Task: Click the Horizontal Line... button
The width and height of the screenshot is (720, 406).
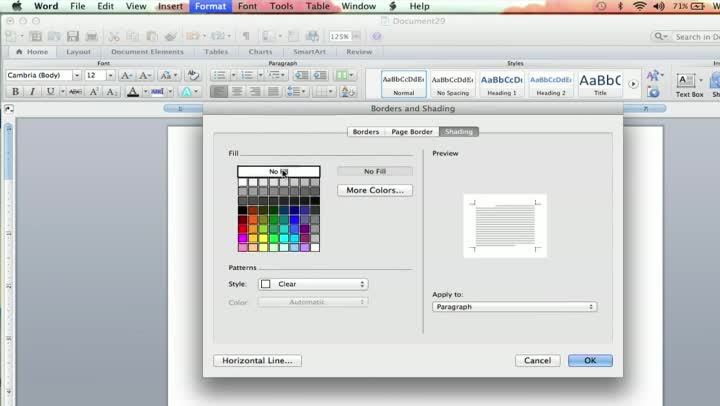Action: [257, 361]
